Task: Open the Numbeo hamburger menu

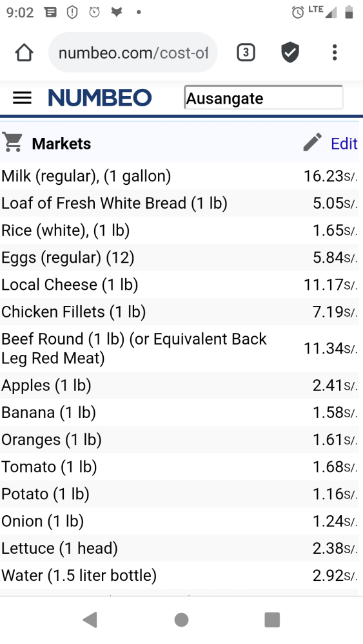Action: pos(22,98)
